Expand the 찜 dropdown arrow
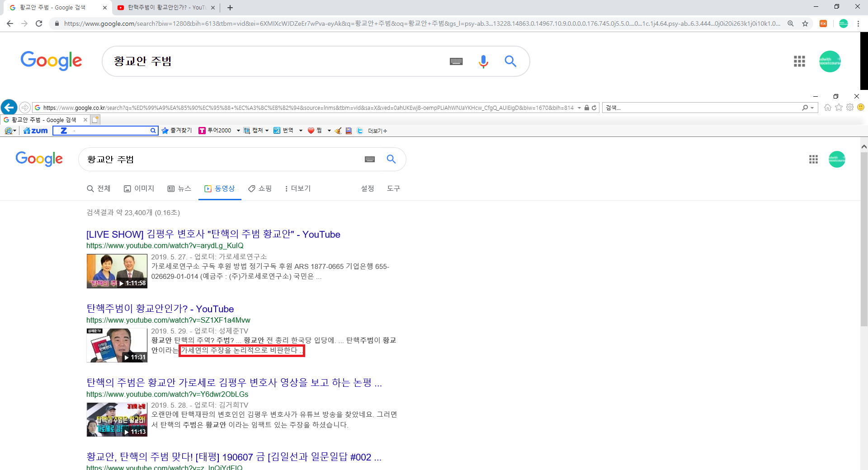Image resolution: width=868 pixels, height=470 pixels. (329, 131)
